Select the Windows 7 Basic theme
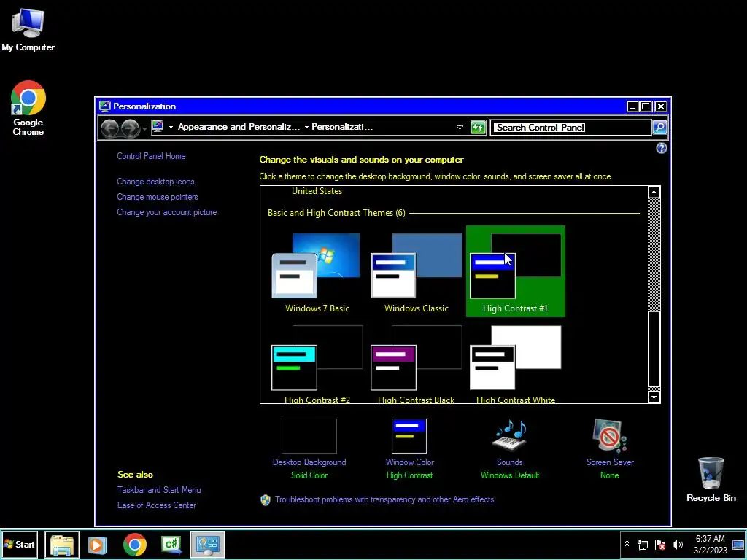The image size is (747, 560). [317, 273]
